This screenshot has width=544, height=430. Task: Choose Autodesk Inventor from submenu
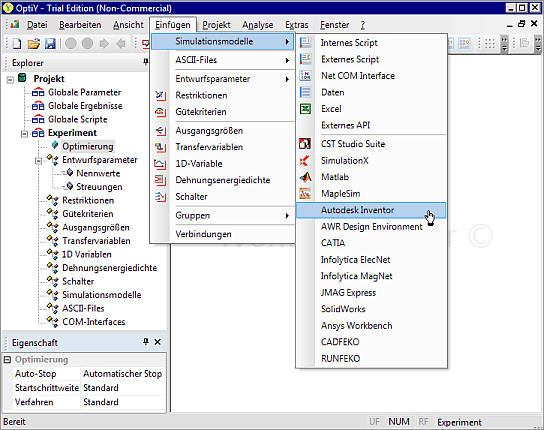coord(371,210)
